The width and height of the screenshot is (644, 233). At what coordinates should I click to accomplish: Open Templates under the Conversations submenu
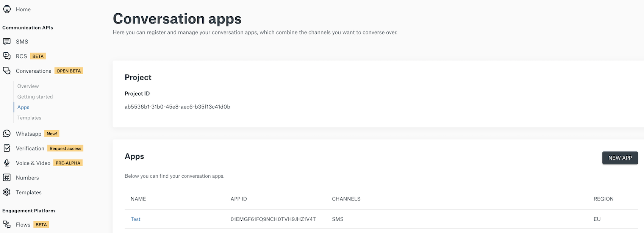pos(29,118)
